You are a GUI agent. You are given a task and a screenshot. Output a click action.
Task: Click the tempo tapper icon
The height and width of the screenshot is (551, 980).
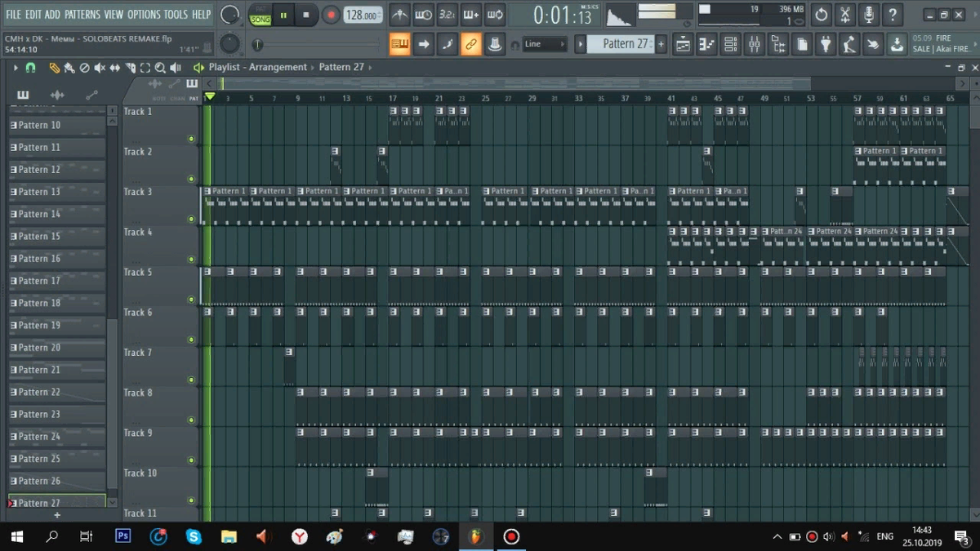coord(849,45)
